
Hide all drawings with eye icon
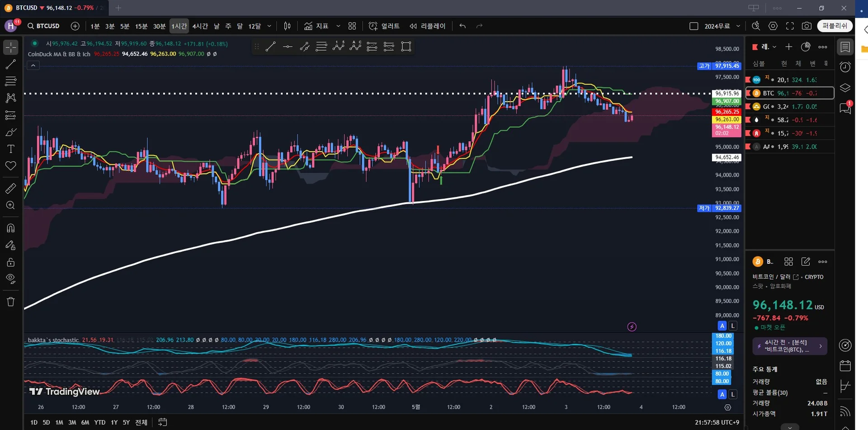10,279
